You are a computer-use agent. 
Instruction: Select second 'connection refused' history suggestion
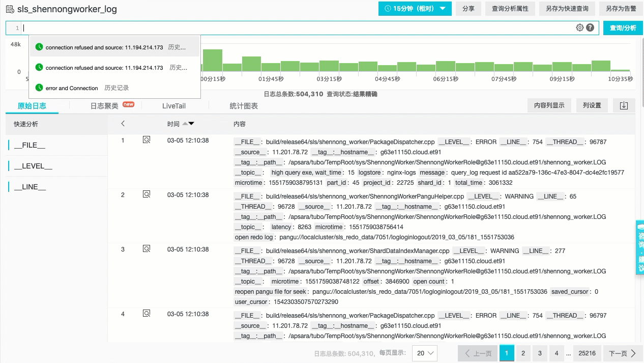click(114, 68)
